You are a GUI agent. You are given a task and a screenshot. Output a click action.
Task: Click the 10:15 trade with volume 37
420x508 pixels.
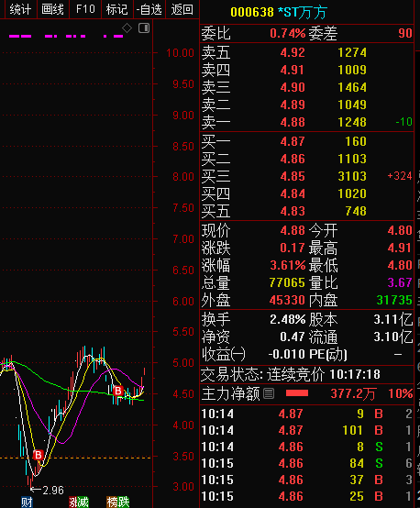tap(306, 480)
